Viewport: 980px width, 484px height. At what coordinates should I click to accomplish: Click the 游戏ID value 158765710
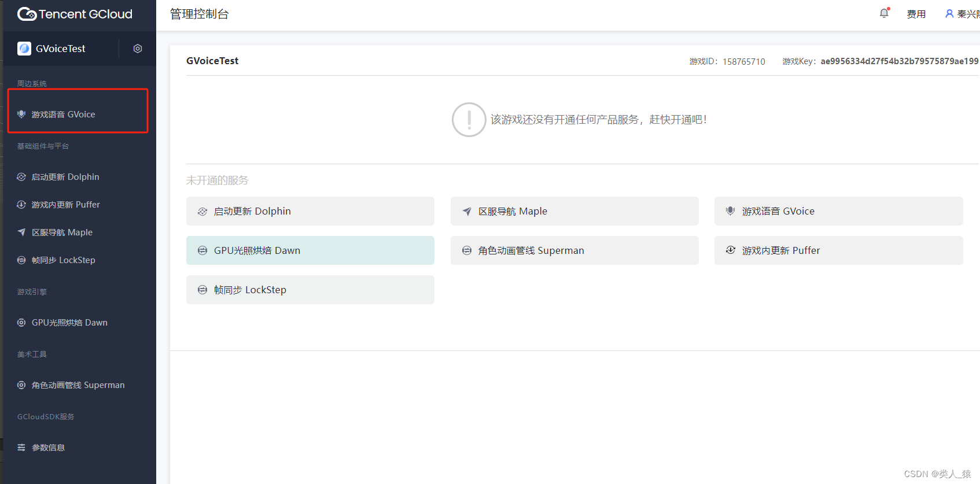coord(744,61)
